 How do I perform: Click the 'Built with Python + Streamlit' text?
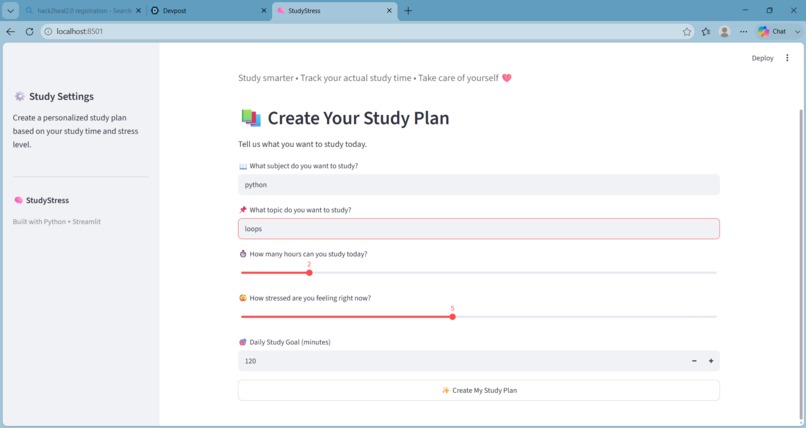(57, 221)
